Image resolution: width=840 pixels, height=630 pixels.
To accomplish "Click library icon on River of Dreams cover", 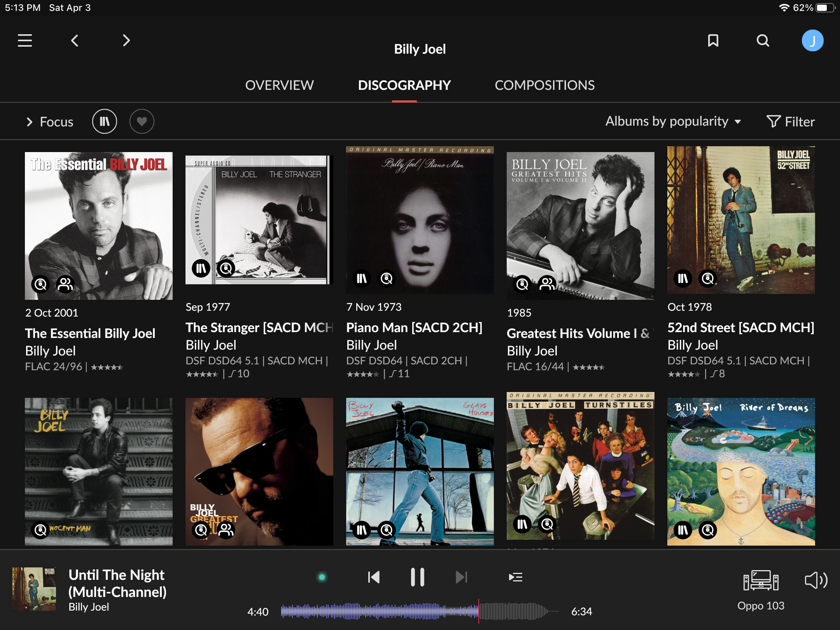I will point(683,530).
